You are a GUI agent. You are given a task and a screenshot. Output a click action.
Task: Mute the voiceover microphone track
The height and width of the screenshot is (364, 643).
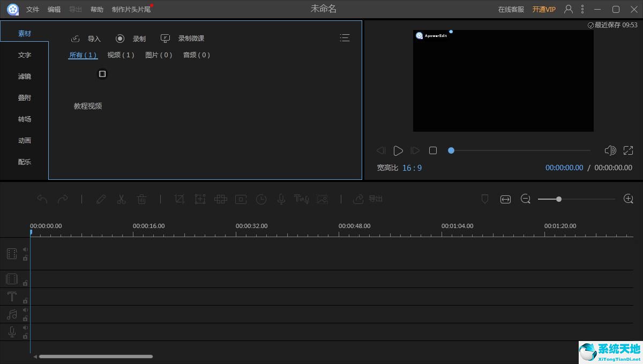[25, 328]
